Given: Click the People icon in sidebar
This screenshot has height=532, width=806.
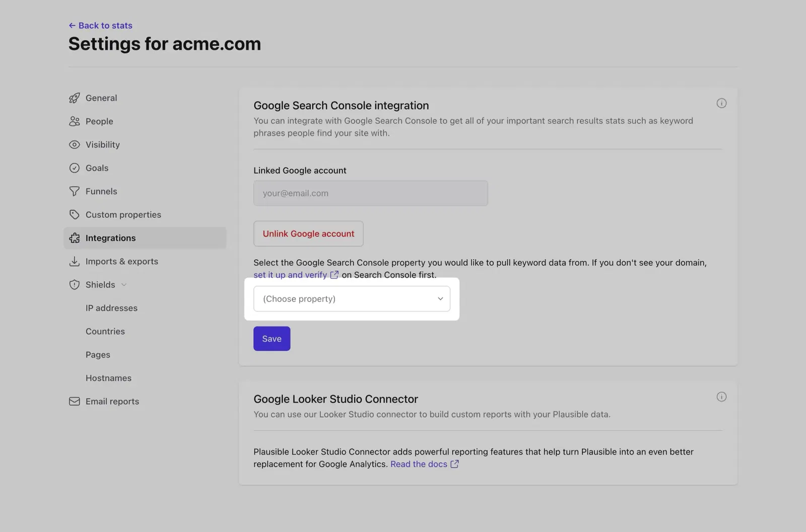Looking at the screenshot, I should [x=74, y=121].
